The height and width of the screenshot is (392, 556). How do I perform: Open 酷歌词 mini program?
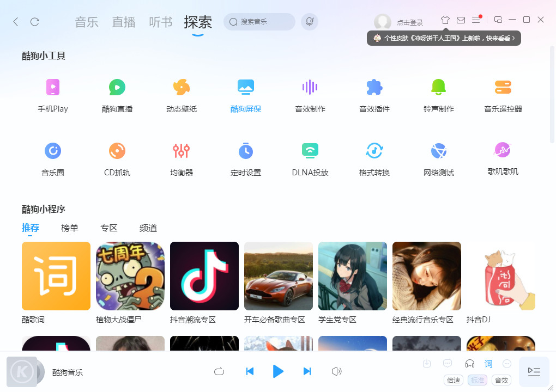tap(56, 276)
